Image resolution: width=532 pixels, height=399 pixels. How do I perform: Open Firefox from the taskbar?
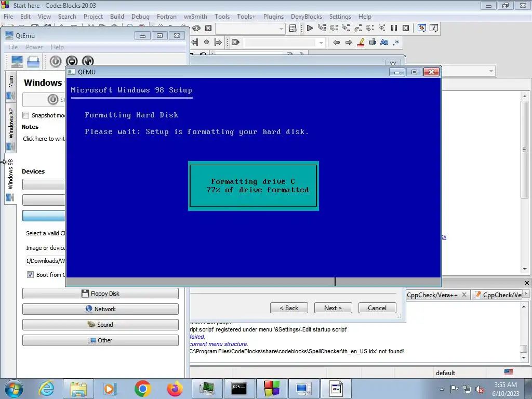tap(175, 389)
